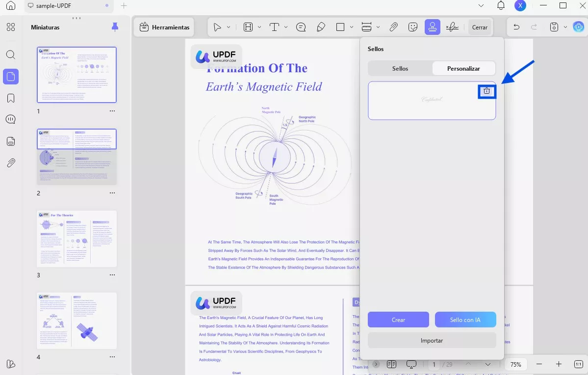Viewport: 588px width, 375px height.
Task: Toggle the thumbnails panel sidebar icon
Action: [11, 77]
